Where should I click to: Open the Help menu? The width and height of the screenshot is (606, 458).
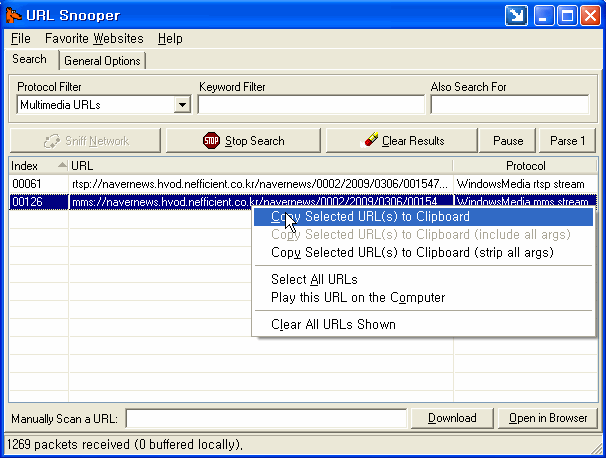(170, 39)
